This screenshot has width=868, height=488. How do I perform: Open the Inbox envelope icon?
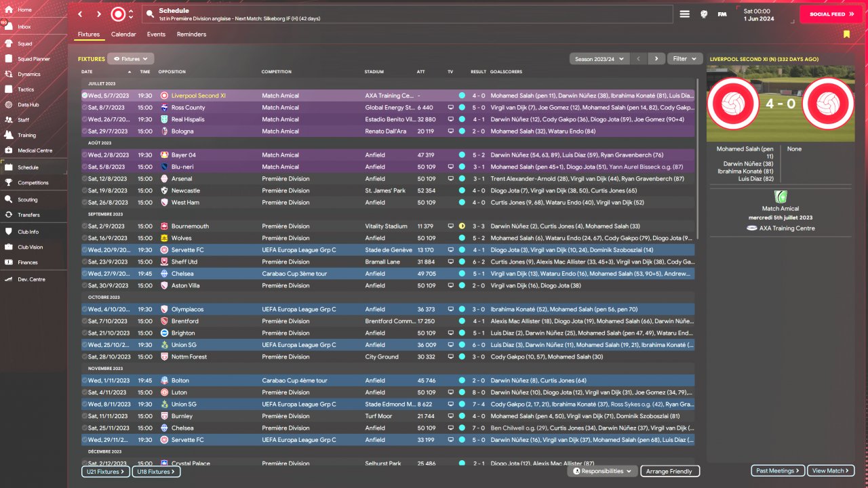click(8, 26)
